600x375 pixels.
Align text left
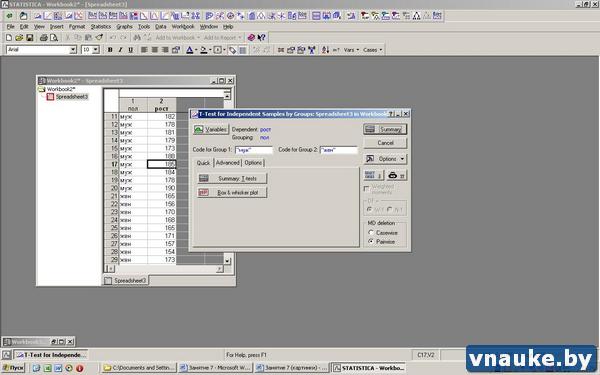[144, 50]
